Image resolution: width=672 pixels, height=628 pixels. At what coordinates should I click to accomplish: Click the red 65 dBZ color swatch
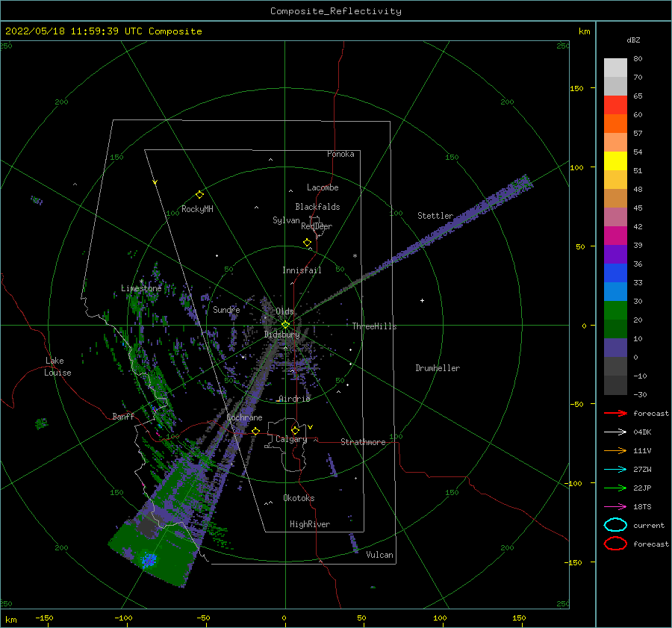[x=615, y=105]
